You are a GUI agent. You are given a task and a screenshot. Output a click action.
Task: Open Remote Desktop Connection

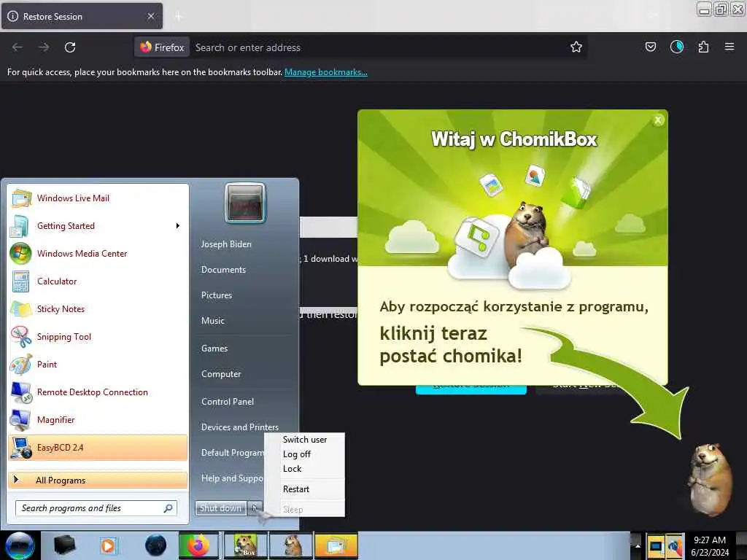click(x=98, y=392)
